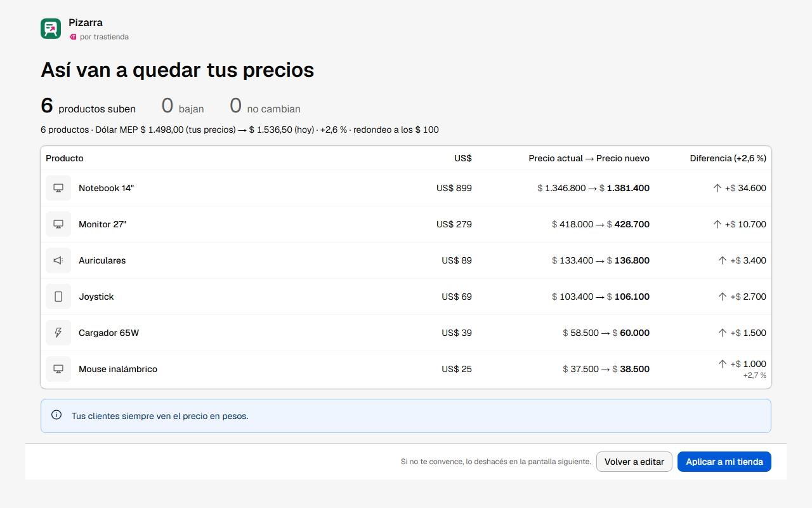
Task: Apply prices with Aplicar a mi tienda
Action: [x=724, y=462]
